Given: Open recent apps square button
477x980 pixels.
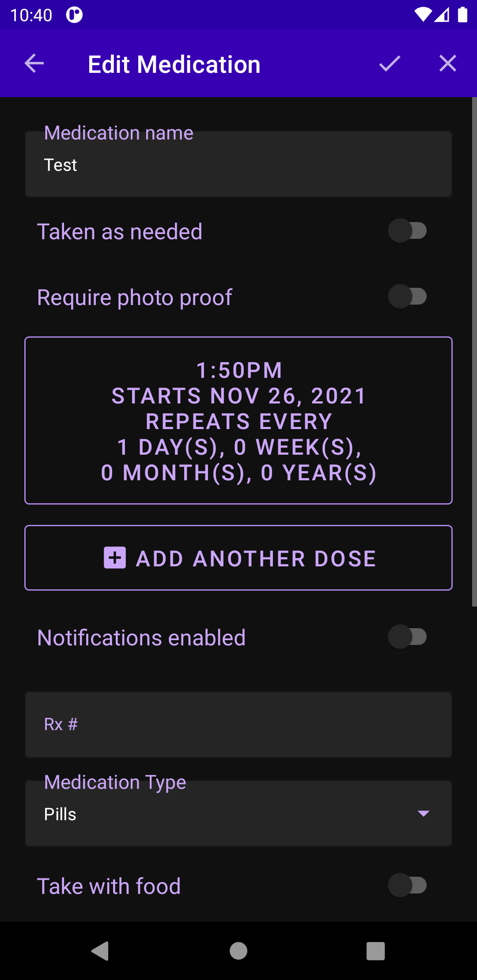Looking at the screenshot, I should coord(375,951).
